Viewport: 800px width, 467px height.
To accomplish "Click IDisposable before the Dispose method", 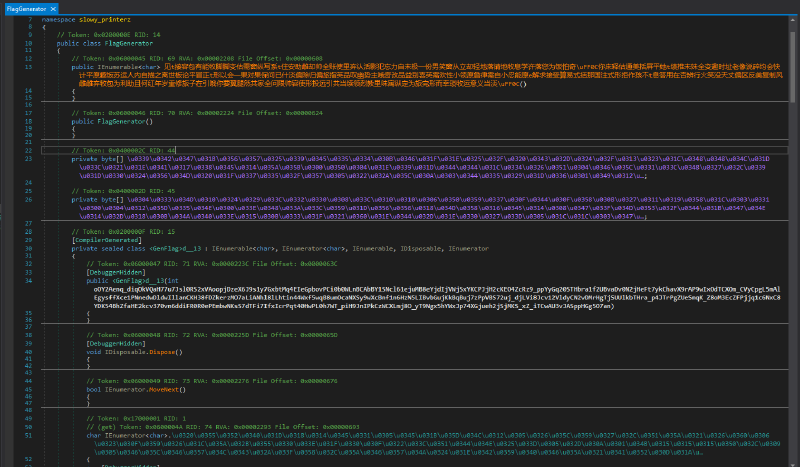I will coord(127,351).
